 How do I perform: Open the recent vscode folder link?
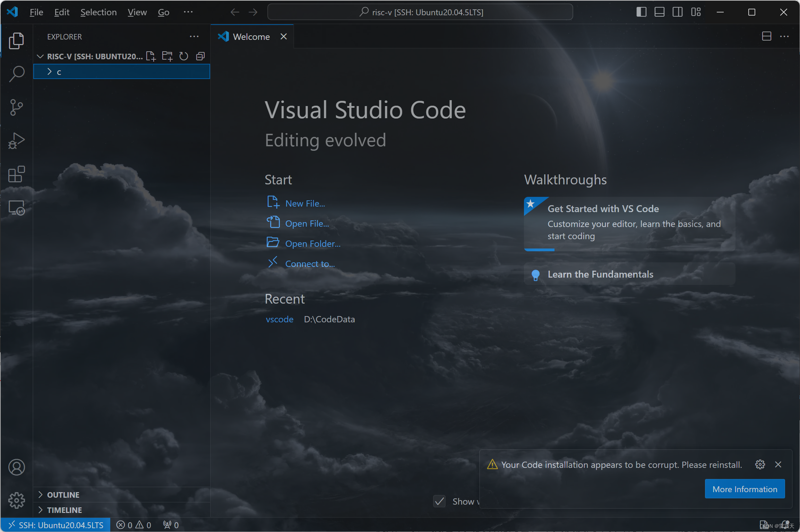tap(279, 319)
